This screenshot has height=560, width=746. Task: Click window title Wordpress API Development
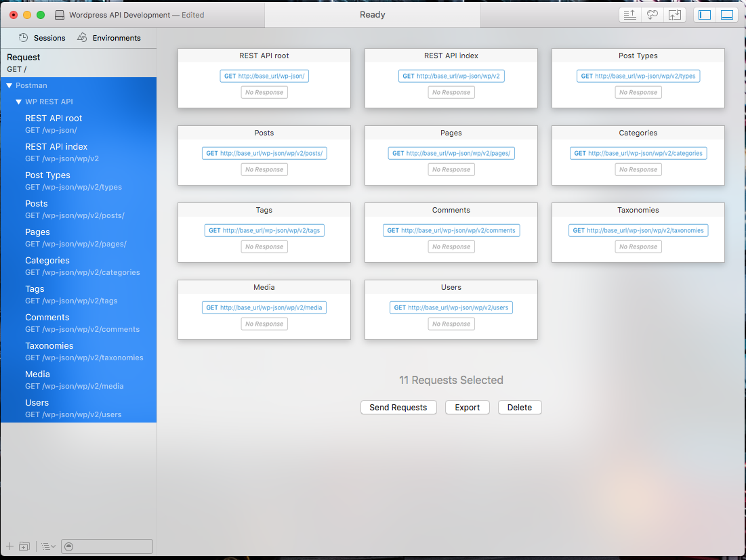(119, 15)
